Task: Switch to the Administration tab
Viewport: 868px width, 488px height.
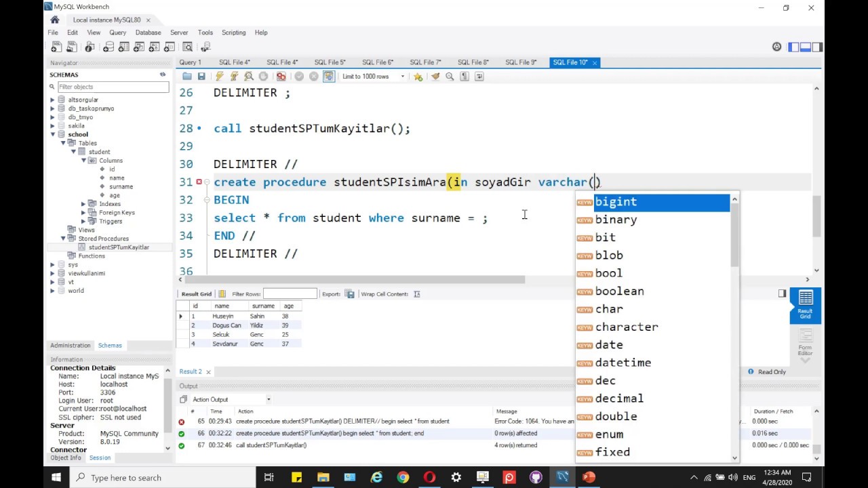Action: [70, 346]
